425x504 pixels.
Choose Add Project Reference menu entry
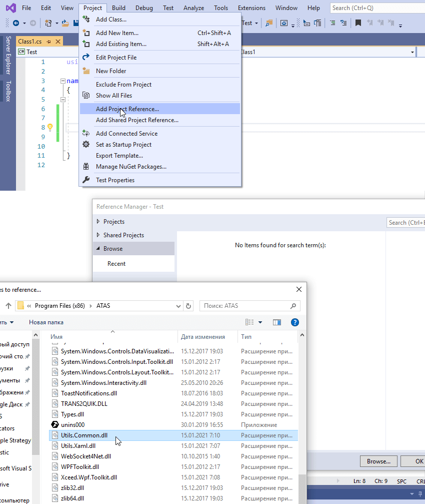coord(127,109)
